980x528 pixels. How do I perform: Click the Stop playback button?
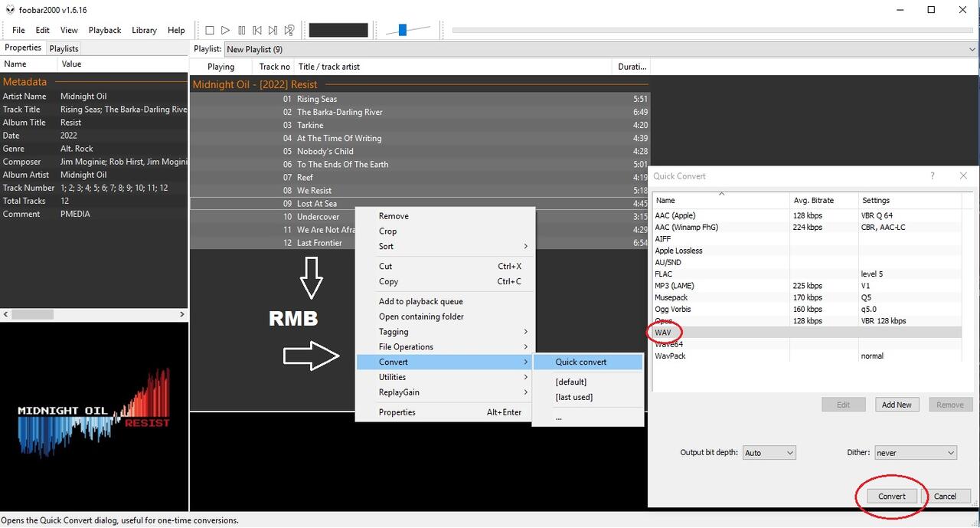click(x=209, y=30)
